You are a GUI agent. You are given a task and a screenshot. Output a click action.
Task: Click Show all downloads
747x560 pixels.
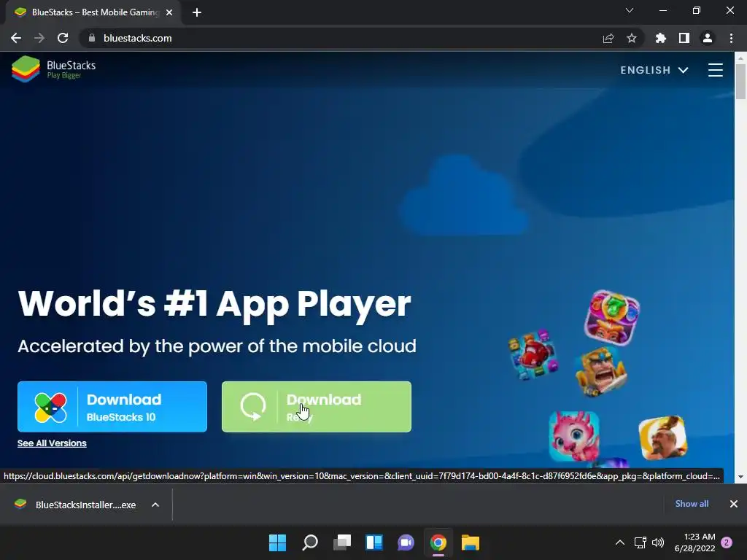692,504
